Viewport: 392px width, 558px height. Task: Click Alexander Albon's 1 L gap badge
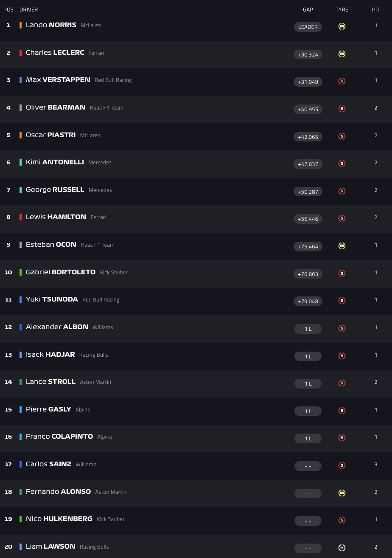tap(308, 329)
